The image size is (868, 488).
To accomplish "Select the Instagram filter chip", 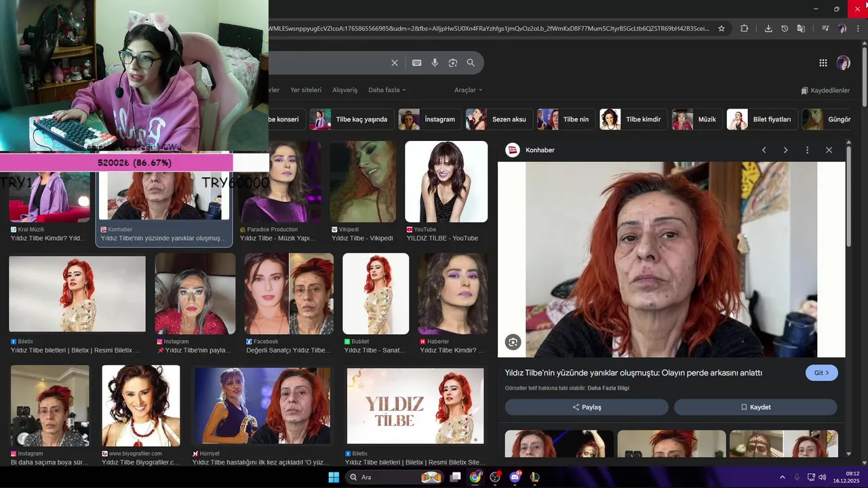I will click(429, 119).
